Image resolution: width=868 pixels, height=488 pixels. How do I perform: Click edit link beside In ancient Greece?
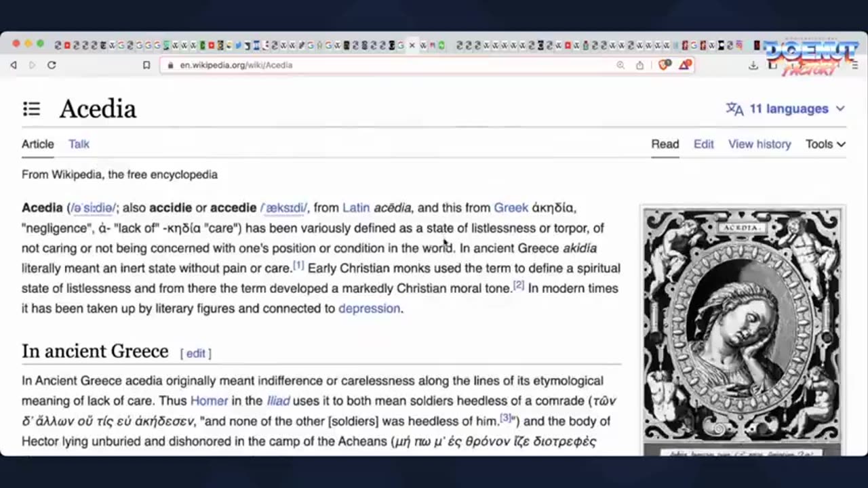(195, 353)
